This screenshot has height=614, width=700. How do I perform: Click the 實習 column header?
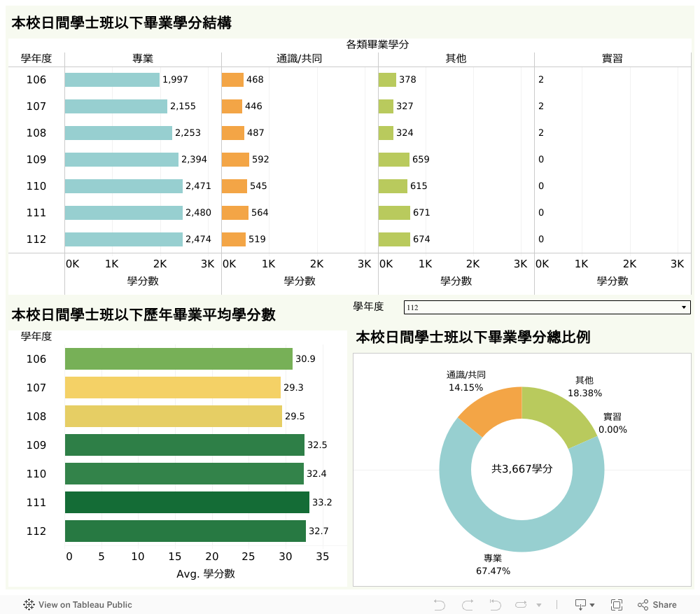(612, 59)
